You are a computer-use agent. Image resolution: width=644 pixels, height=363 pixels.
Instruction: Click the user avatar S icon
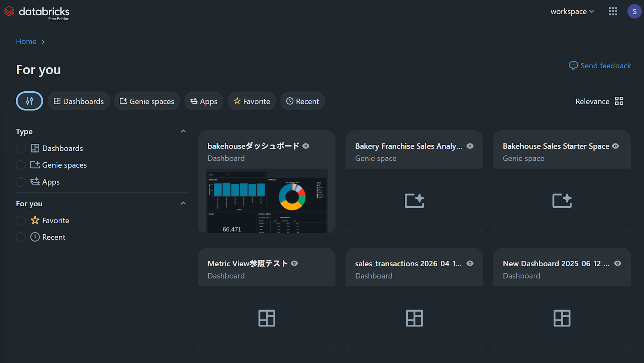[634, 12]
